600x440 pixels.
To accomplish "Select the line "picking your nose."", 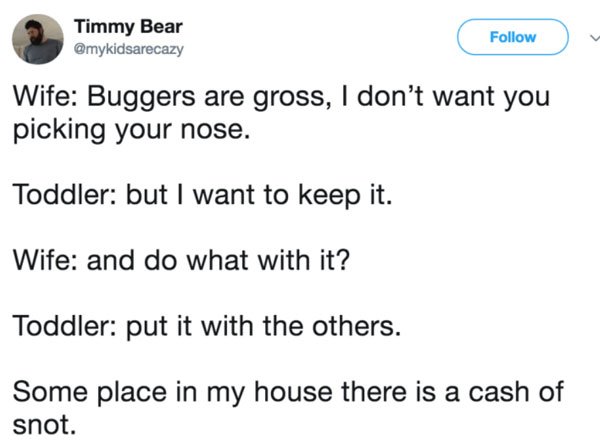I will coord(132,130).
